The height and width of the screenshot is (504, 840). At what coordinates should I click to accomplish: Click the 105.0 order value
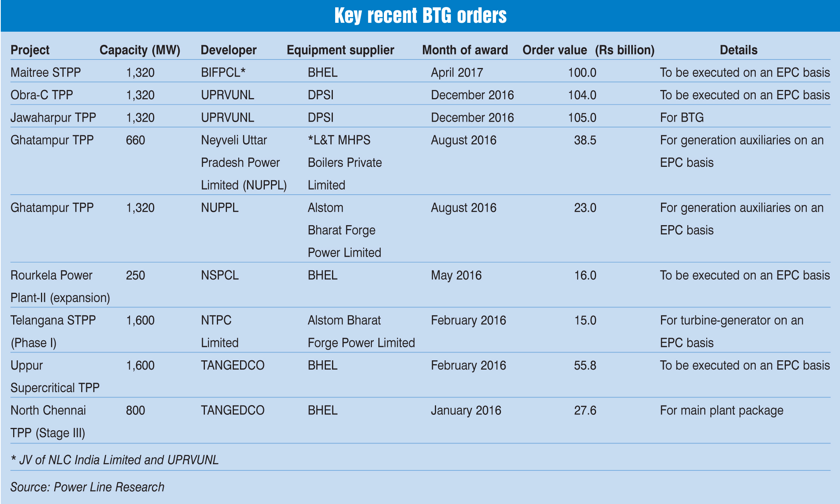tap(582, 117)
